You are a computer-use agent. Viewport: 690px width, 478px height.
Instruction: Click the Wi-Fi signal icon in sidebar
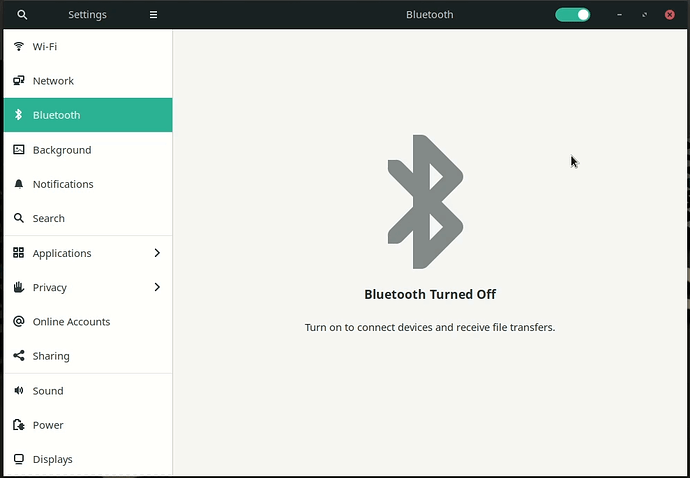(18, 46)
